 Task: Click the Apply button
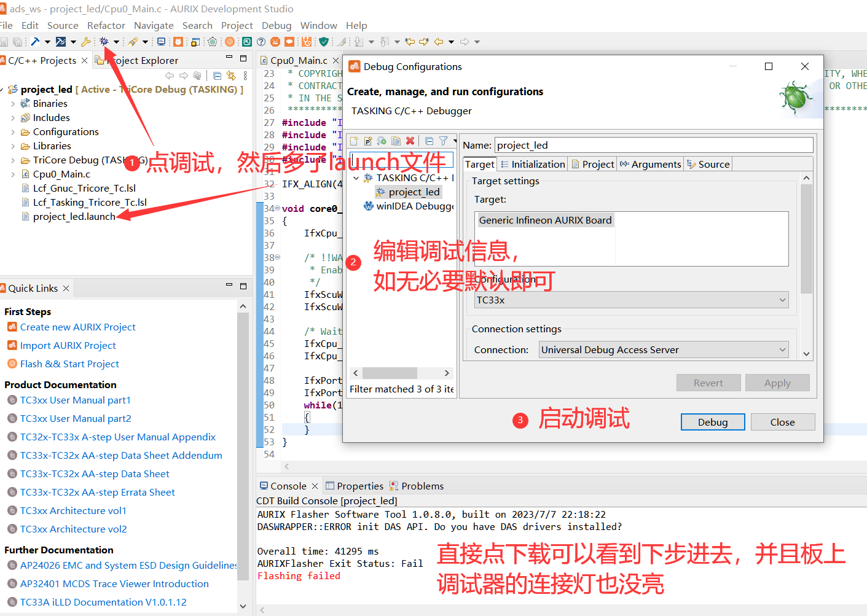point(777,383)
